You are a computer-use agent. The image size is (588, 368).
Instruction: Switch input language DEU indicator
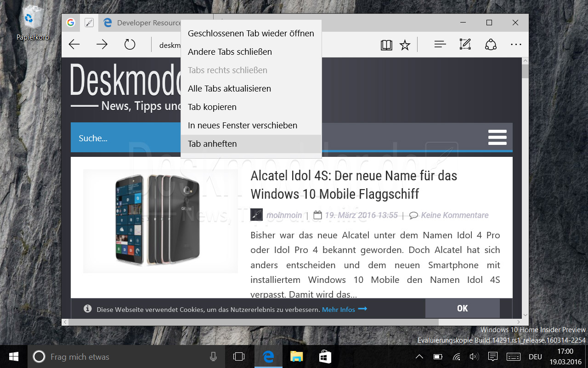click(x=535, y=356)
